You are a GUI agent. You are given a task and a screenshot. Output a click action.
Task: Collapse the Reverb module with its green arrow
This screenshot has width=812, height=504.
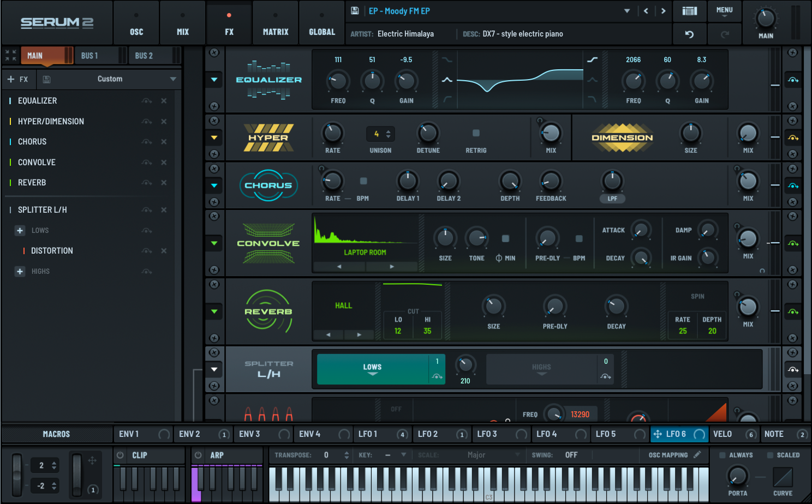[214, 311]
